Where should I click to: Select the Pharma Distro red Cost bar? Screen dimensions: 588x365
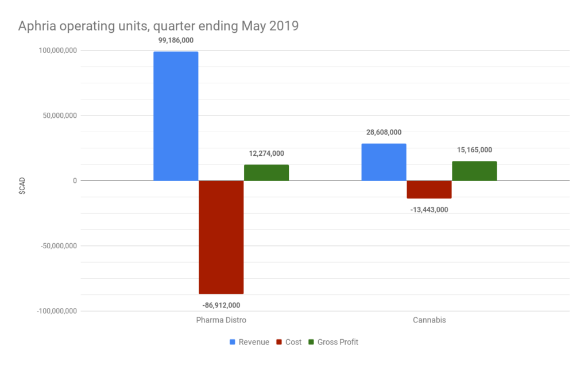[x=221, y=237]
